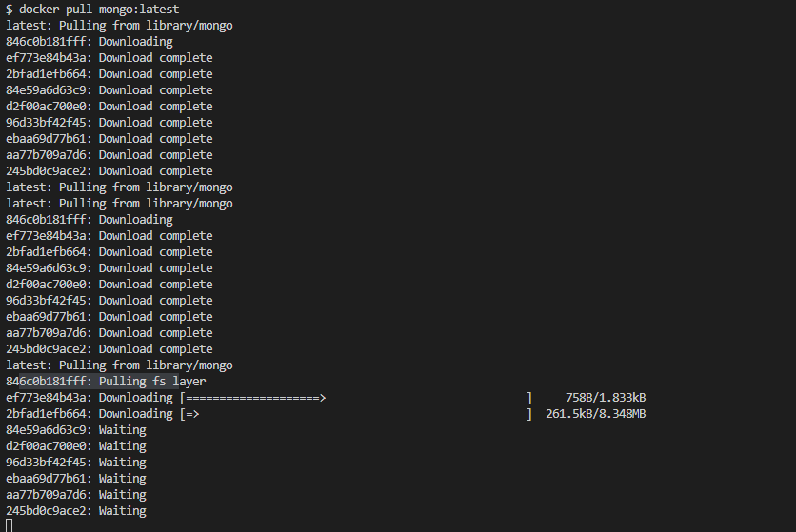Click the 2bfad1efb664 layer ID beside Downloading bar
796x532 pixels.
pyautogui.click(x=48, y=414)
